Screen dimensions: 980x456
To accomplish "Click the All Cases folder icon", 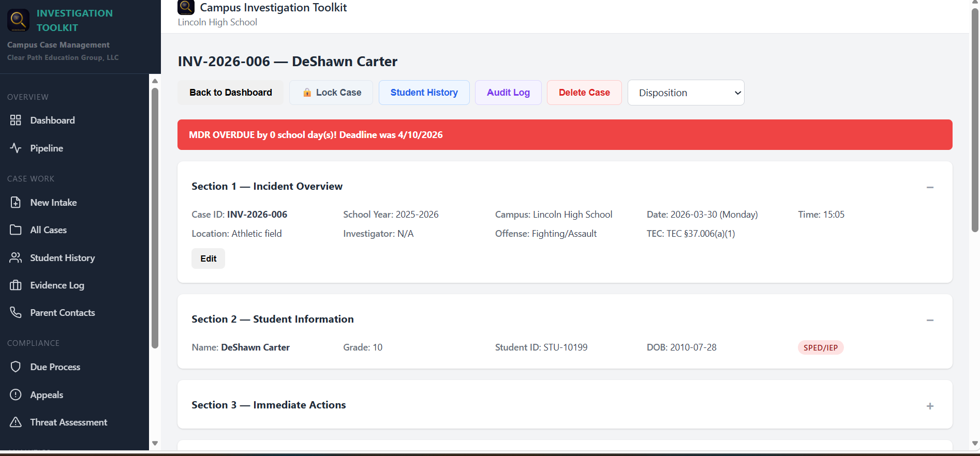I will pyautogui.click(x=16, y=230).
